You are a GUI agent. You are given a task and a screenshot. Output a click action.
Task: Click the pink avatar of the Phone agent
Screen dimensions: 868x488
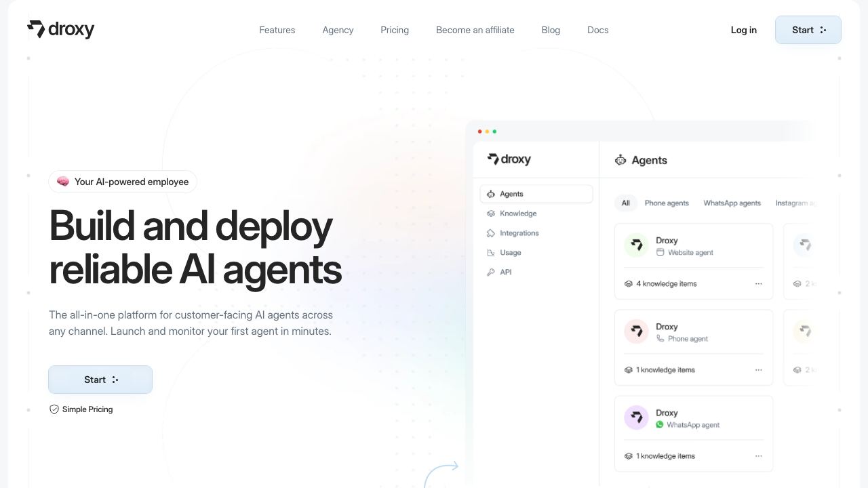637,331
